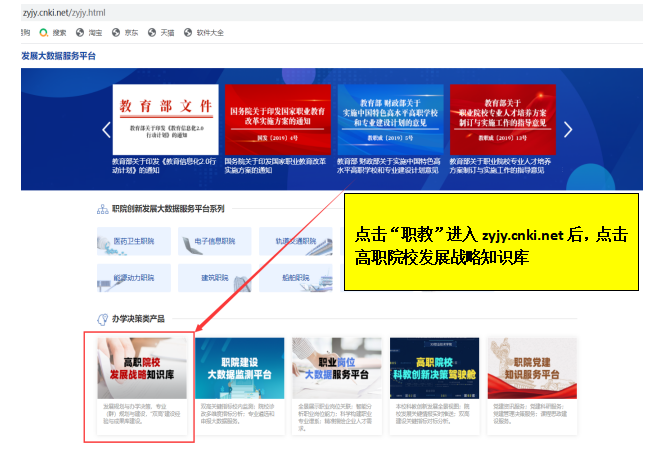Viewport: 660px width, 465px height.
Task: Click the green search icon beside 搜索
Action: (x=43, y=32)
